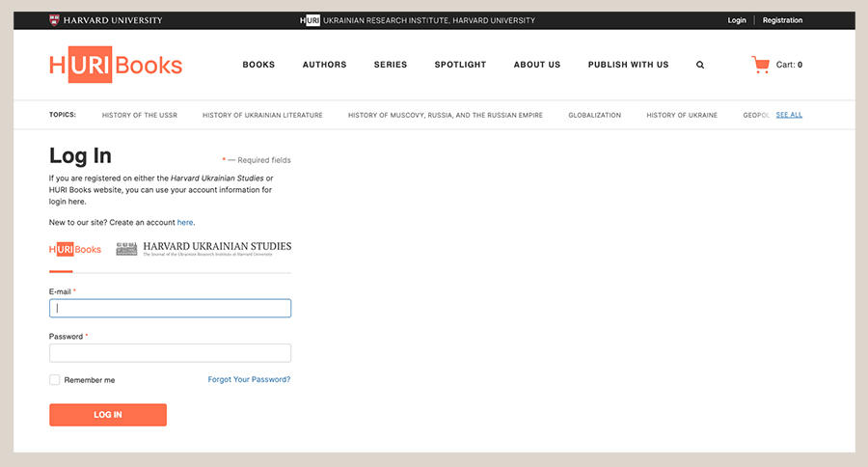Switch to Harvard Ukrainian Studies login tab

pos(203,249)
